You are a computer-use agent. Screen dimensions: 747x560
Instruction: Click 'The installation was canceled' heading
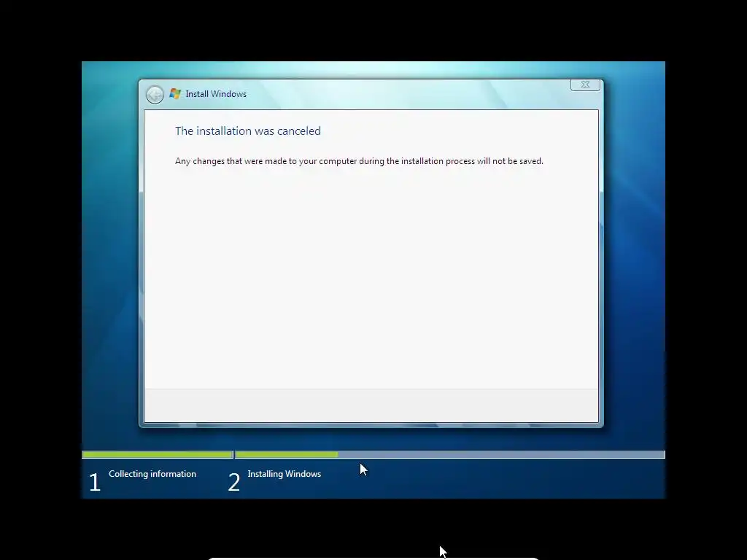(x=248, y=131)
